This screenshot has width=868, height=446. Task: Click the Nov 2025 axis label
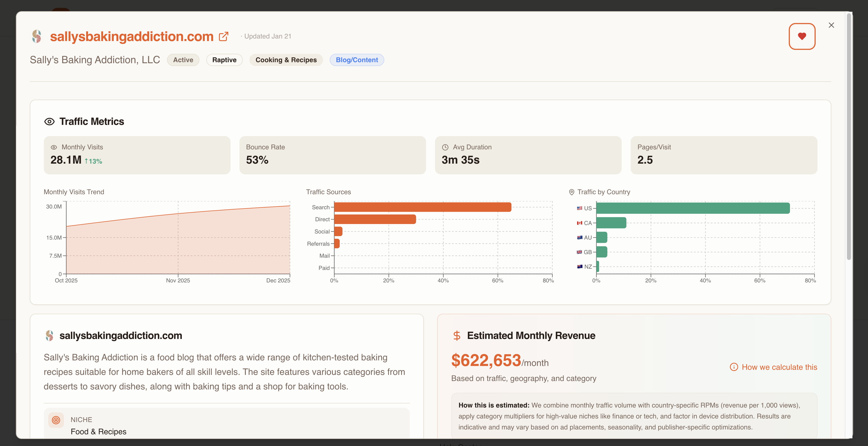(178, 281)
